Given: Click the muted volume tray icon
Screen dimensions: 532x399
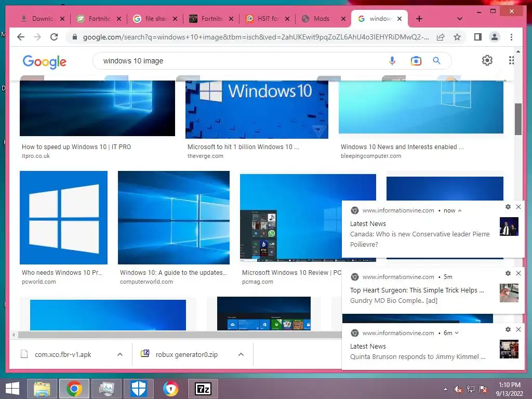Looking at the screenshot, I should 458,389.
